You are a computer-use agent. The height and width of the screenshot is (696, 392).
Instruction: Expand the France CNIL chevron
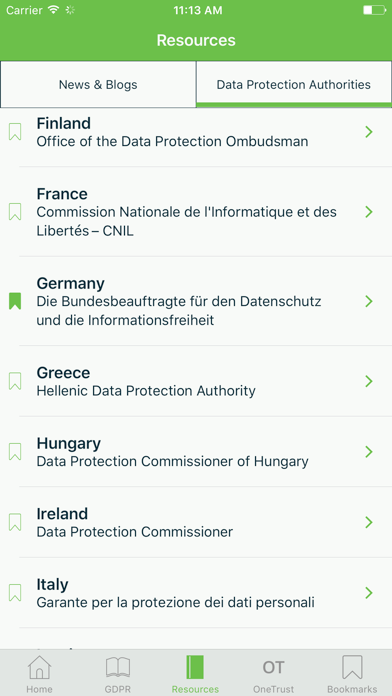tap(368, 212)
